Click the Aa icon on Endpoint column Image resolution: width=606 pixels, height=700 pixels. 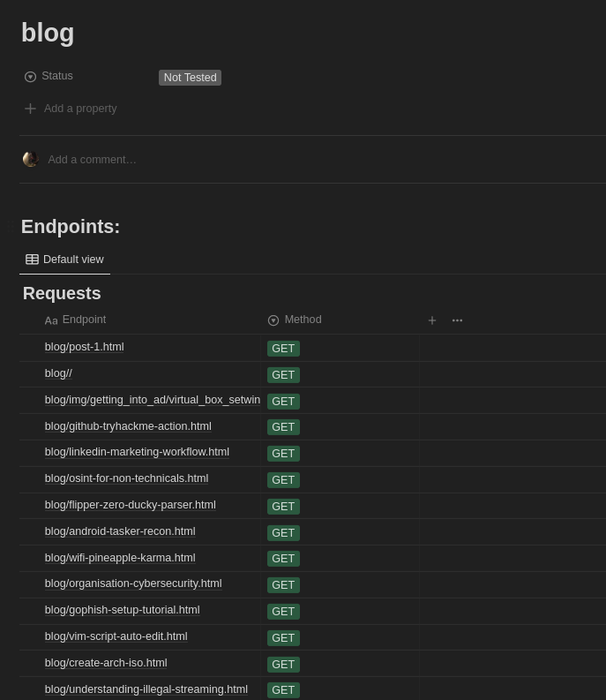tap(51, 320)
